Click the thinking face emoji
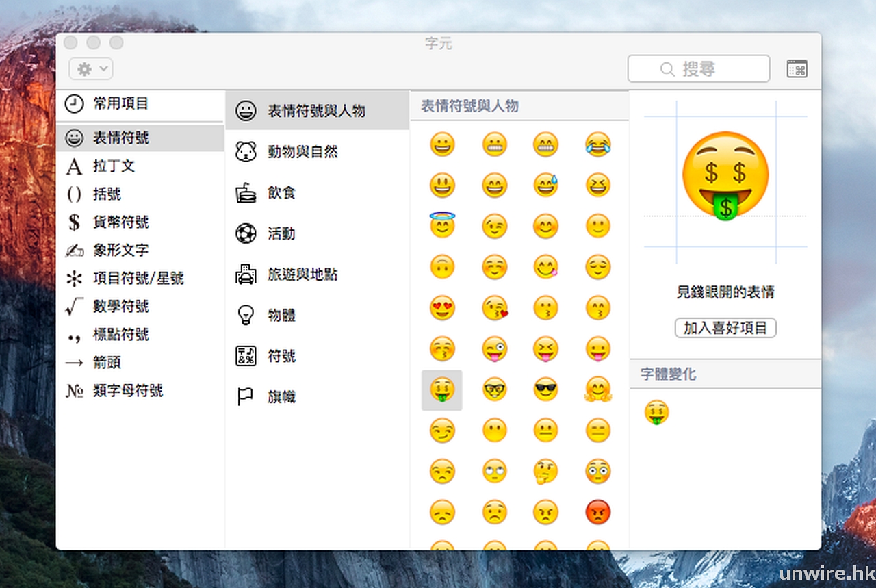The height and width of the screenshot is (588, 876). point(545,471)
